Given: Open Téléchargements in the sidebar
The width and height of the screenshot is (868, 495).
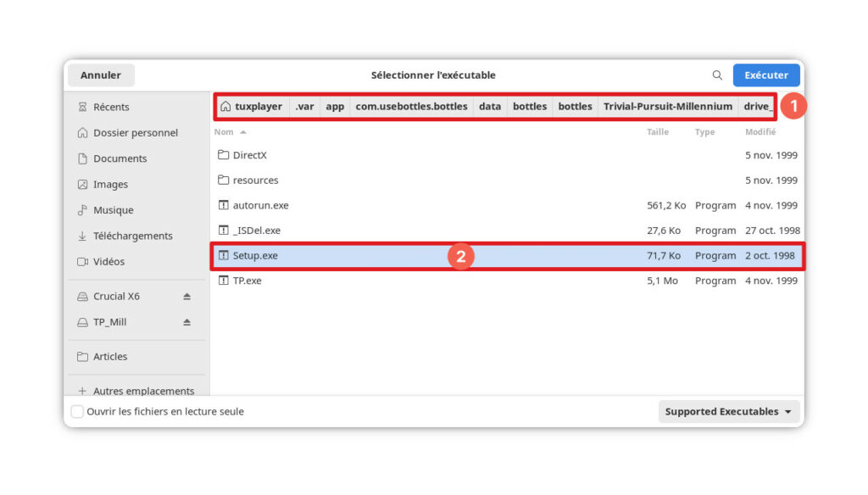Looking at the screenshot, I should 132,236.
